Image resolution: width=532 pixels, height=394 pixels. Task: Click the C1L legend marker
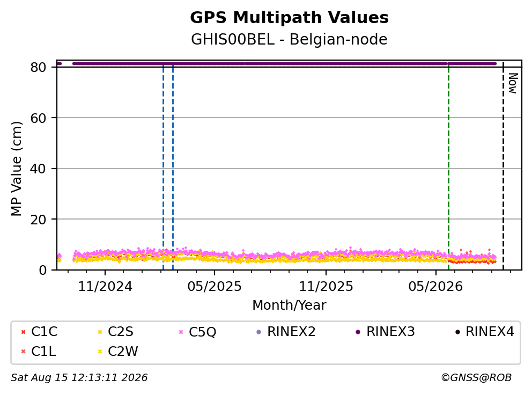pyautogui.click(x=23, y=352)
